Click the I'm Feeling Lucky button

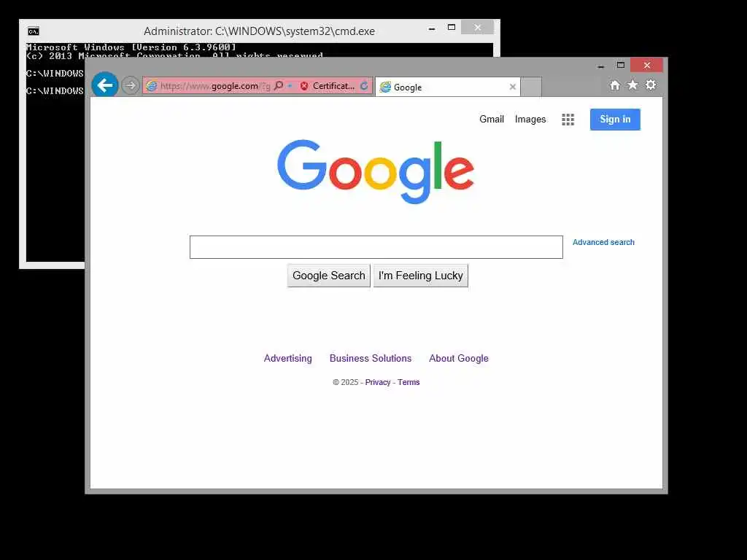point(421,276)
